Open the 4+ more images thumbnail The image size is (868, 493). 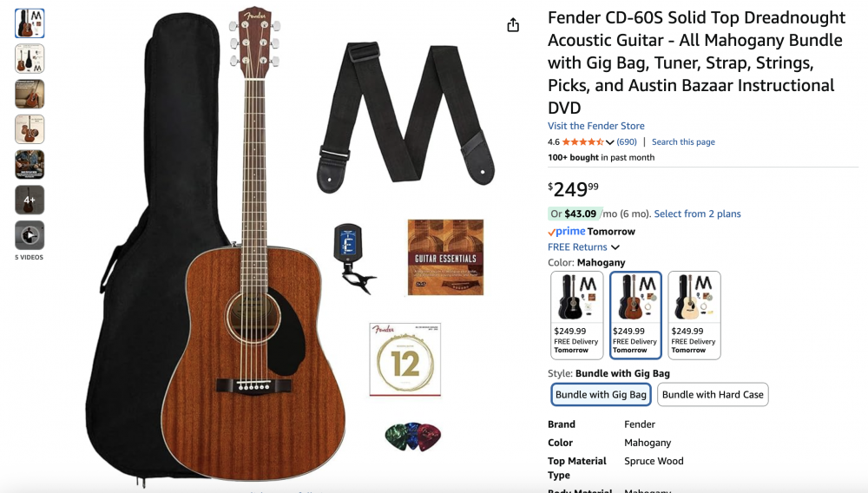(x=30, y=200)
